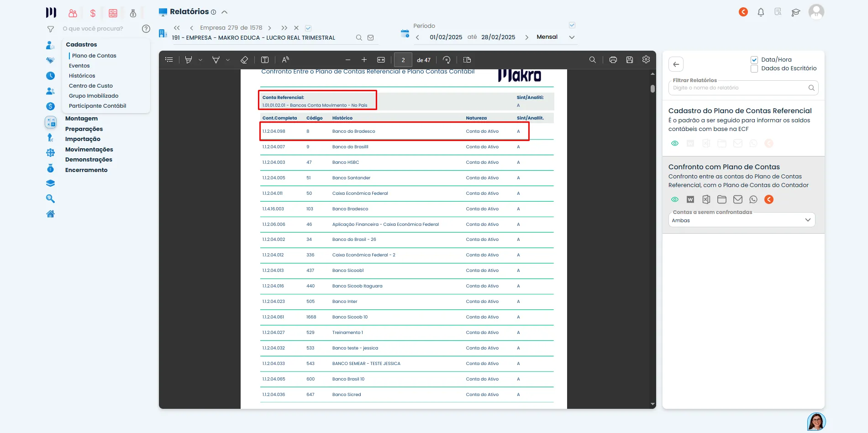Click the red dollar sign icon at top
868x433 pixels.
[93, 13]
